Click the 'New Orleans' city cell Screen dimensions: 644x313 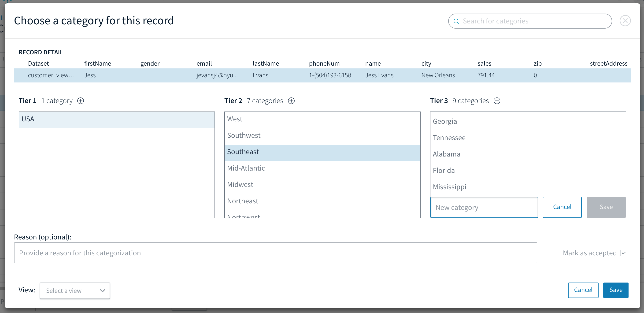point(438,75)
